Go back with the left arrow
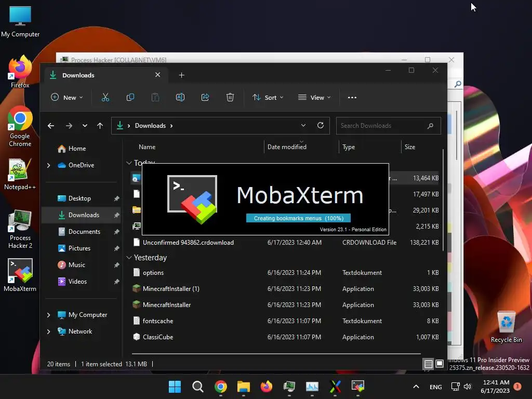The width and height of the screenshot is (532, 399). (x=51, y=126)
